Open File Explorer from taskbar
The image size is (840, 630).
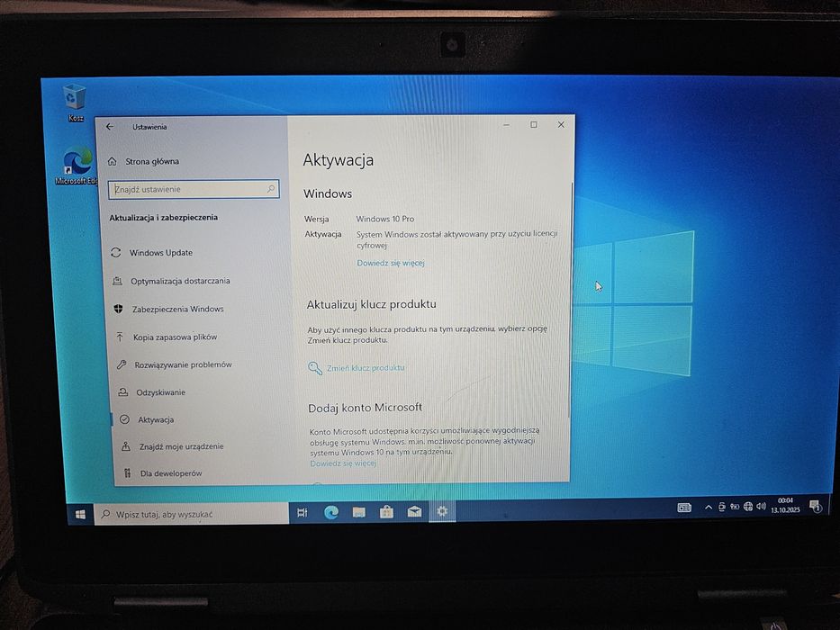click(x=359, y=512)
